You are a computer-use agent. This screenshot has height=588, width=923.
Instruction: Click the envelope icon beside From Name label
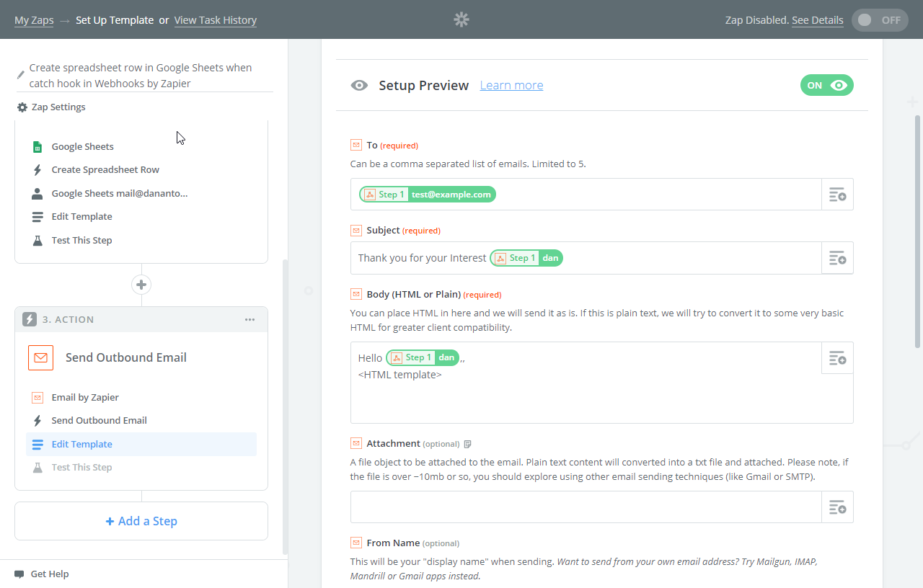point(355,543)
